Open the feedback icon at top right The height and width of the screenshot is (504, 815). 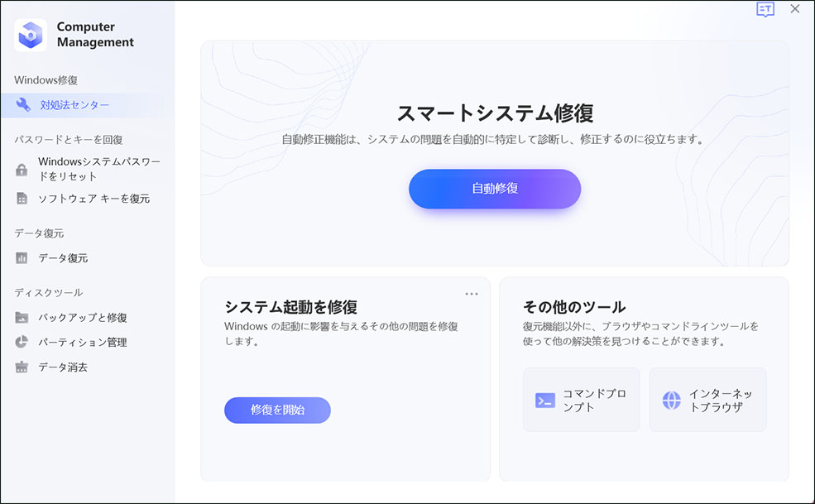[765, 10]
